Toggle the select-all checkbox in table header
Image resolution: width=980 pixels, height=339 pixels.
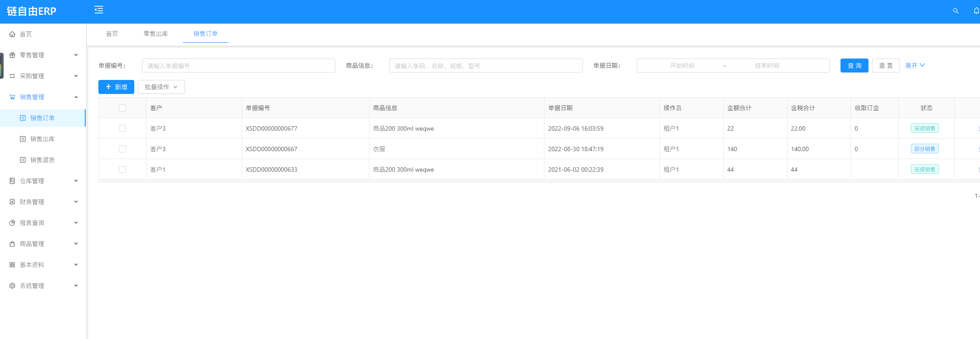122,108
